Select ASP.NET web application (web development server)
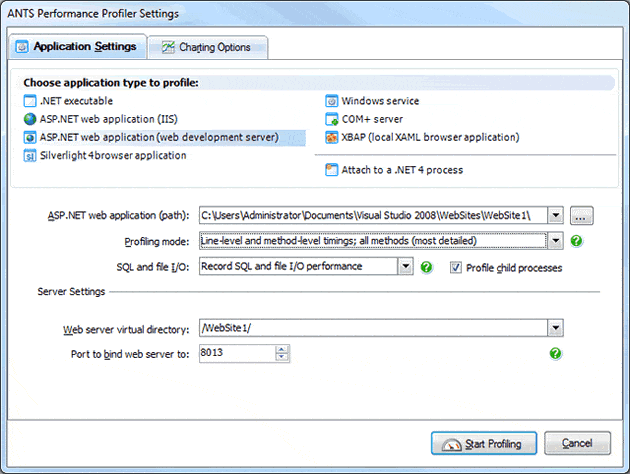The width and height of the screenshot is (630, 474). (x=164, y=137)
